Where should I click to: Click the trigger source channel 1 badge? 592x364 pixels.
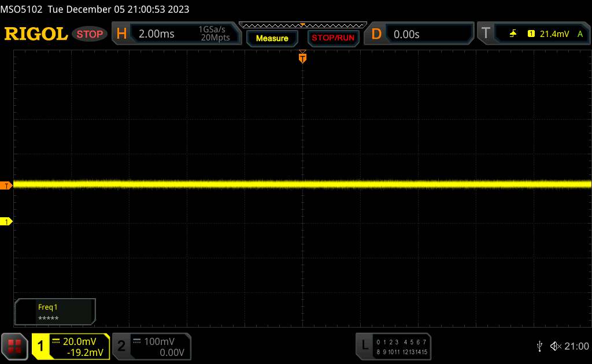click(531, 34)
